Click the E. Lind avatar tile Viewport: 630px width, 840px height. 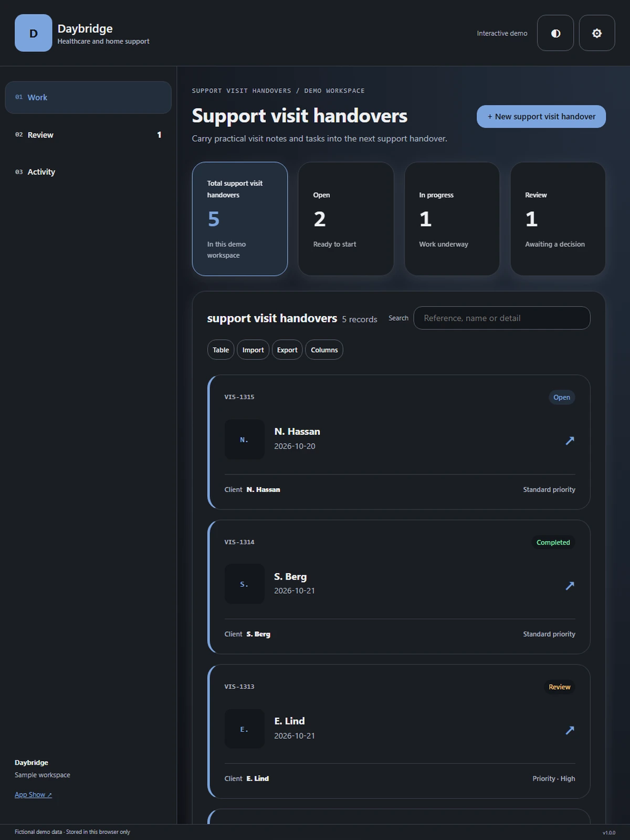point(245,729)
